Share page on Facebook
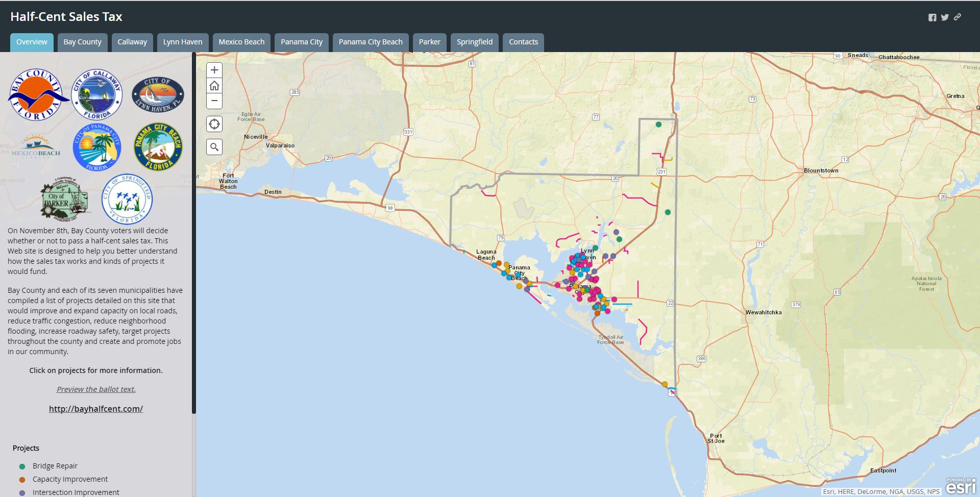980x497 pixels. pos(932,17)
